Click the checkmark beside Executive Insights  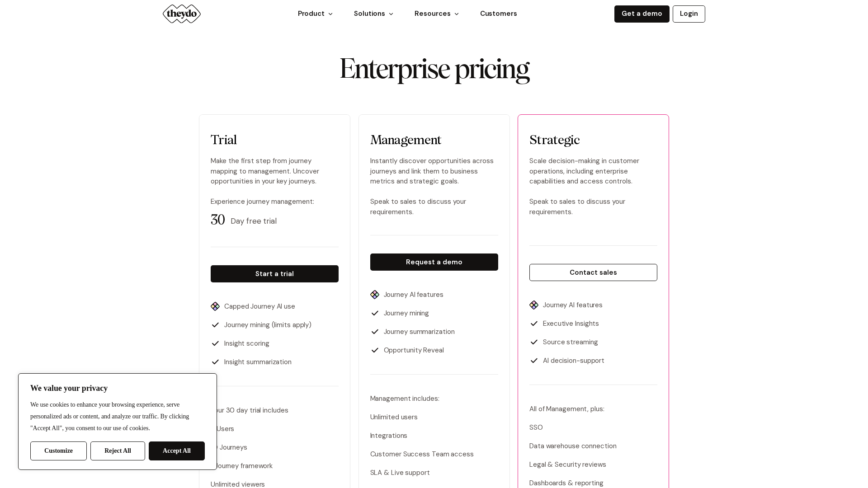tap(534, 324)
